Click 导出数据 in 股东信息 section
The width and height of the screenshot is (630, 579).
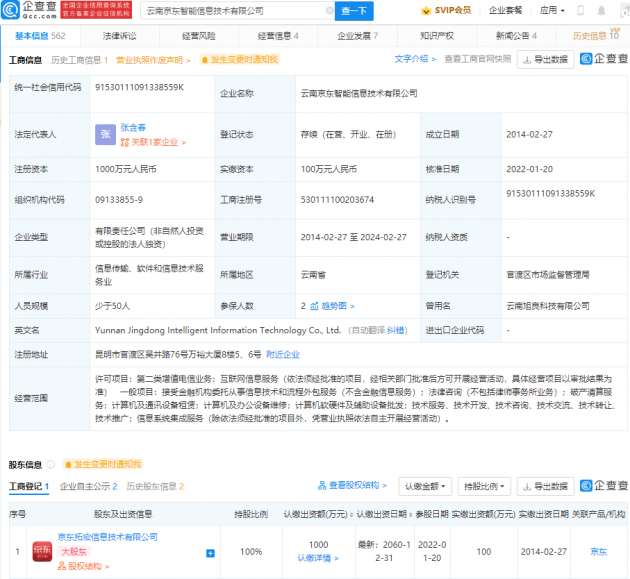(x=545, y=486)
